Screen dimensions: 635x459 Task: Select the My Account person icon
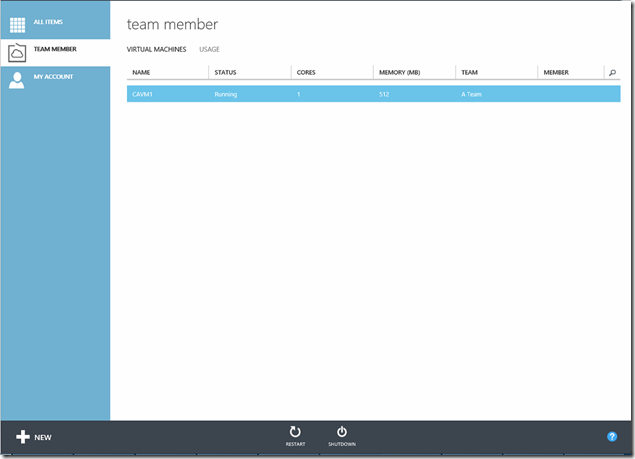pos(17,80)
